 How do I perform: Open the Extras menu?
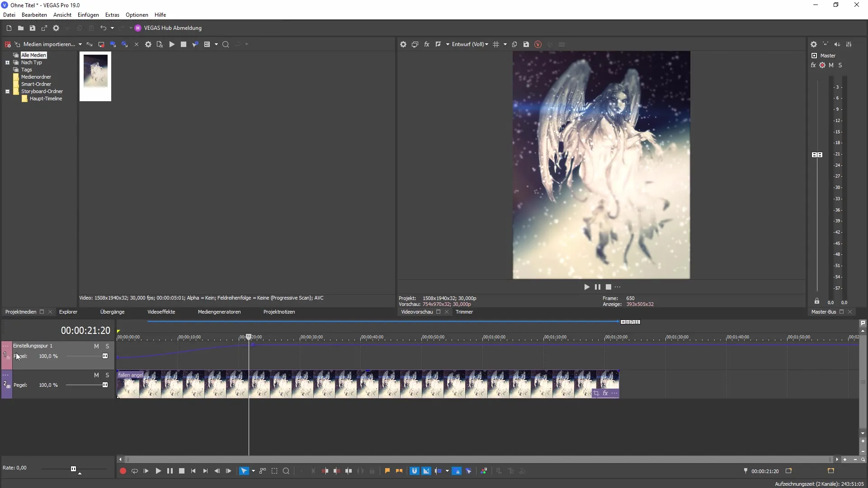tap(112, 15)
